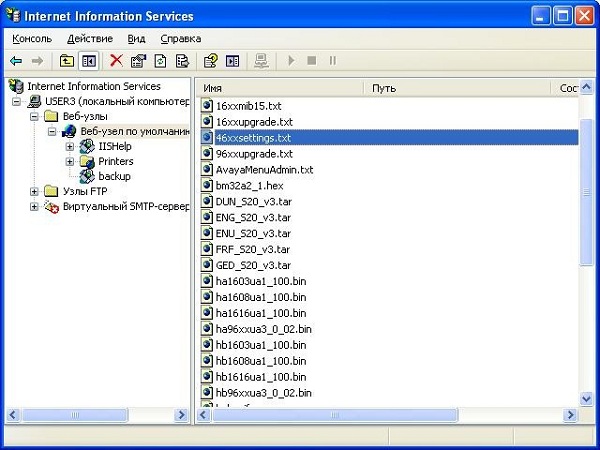
Task: Select IISHelp virtual directory
Action: [x=115, y=146]
